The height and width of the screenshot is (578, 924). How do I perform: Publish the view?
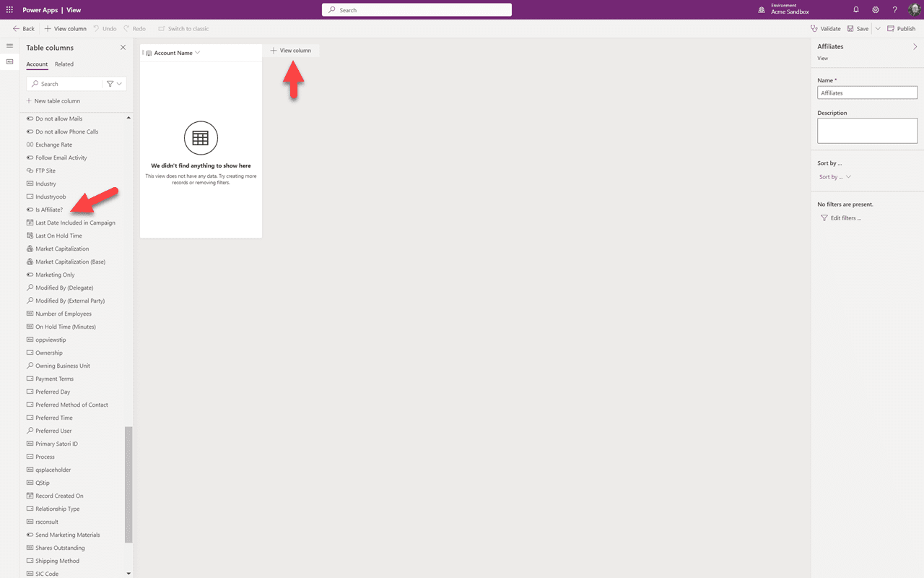point(901,28)
